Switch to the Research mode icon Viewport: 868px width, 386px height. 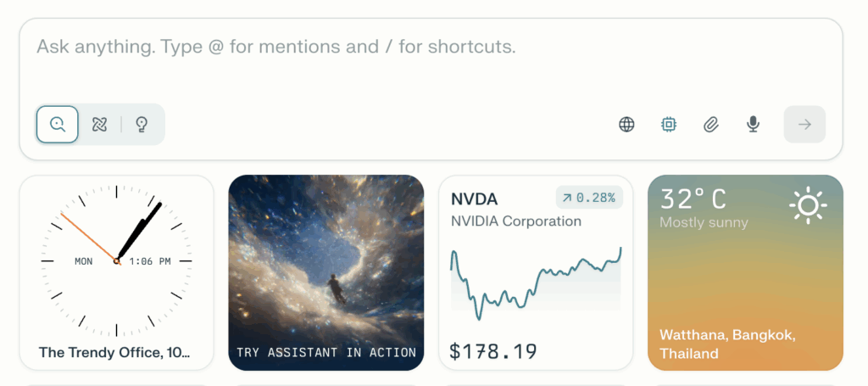99,125
